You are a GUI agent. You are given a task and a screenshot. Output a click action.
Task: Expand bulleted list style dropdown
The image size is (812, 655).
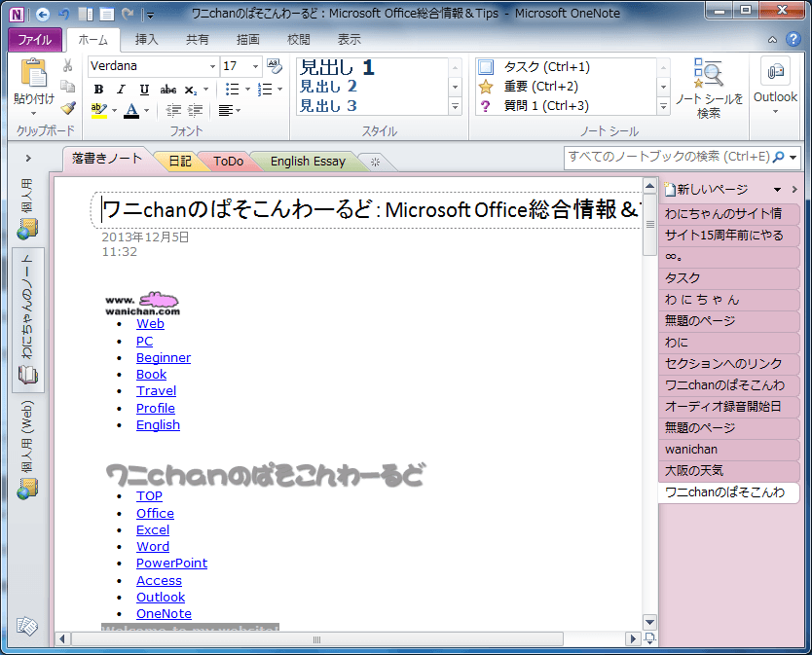pyautogui.click(x=247, y=90)
